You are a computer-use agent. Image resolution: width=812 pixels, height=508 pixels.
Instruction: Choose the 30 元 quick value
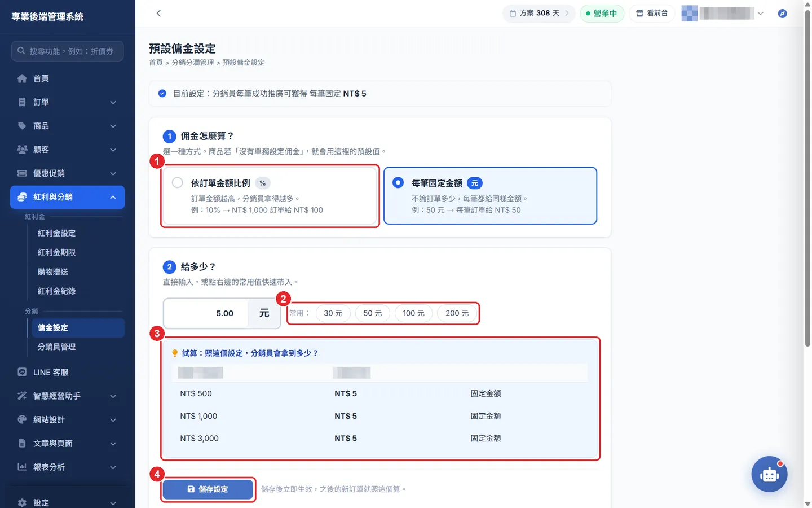click(333, 313)
